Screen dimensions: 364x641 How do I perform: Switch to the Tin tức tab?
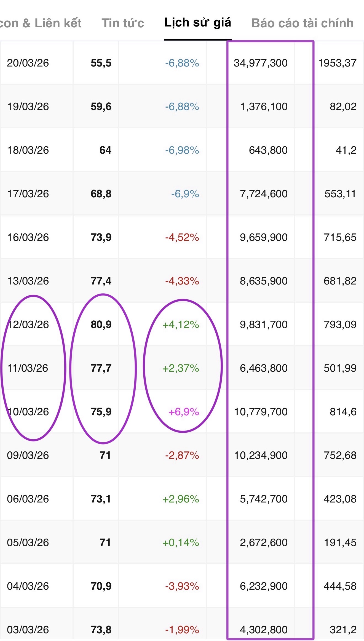pyautogui.click(x=123, y=23)
